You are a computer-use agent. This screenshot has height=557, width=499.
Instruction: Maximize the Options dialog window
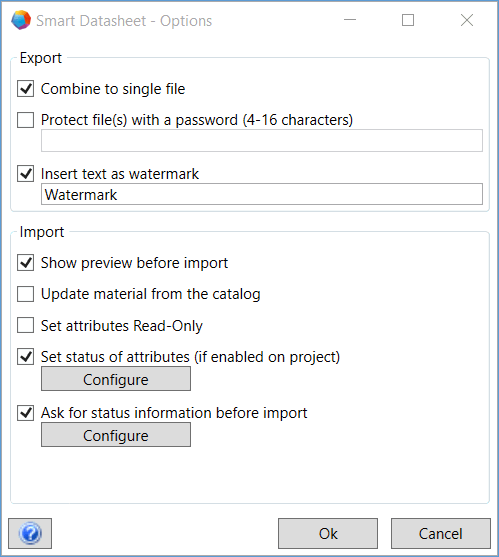(x=408, y=20)
